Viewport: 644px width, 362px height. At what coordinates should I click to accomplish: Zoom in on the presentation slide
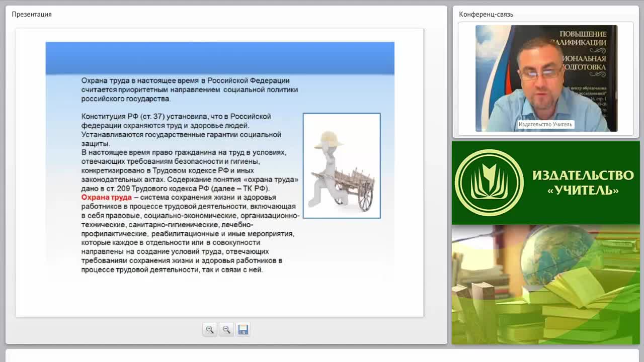tap(210, 329)
